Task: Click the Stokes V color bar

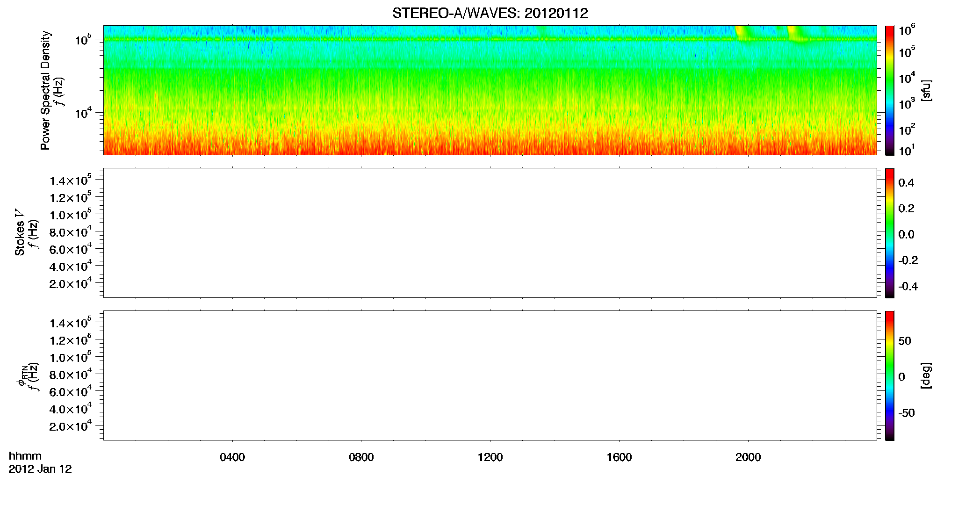Action: [889, 233]
